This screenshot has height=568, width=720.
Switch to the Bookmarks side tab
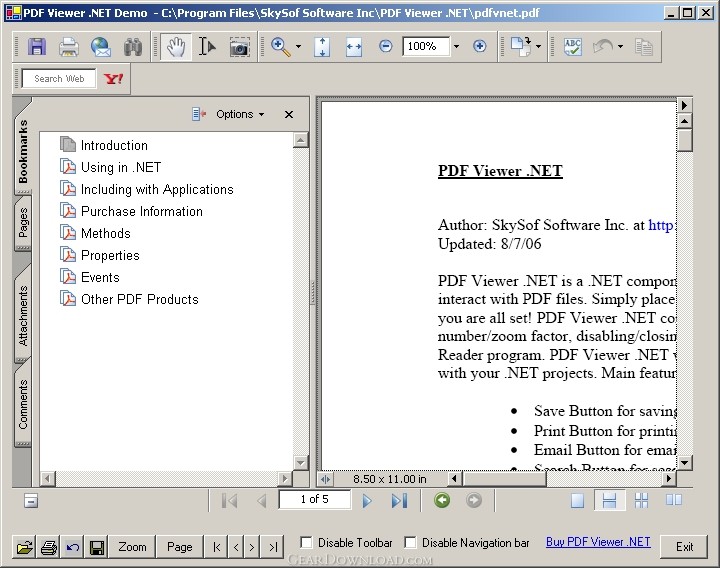[23, 151]
